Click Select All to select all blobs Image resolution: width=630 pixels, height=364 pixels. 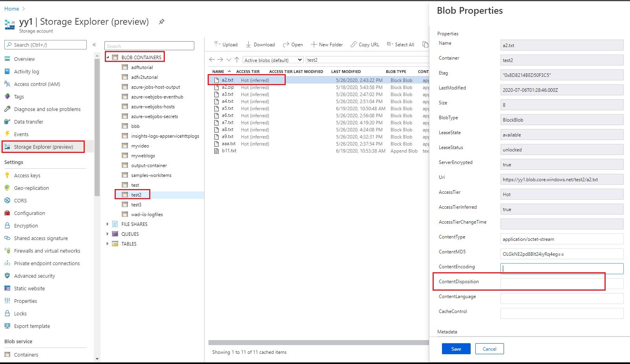click(403, 44)
